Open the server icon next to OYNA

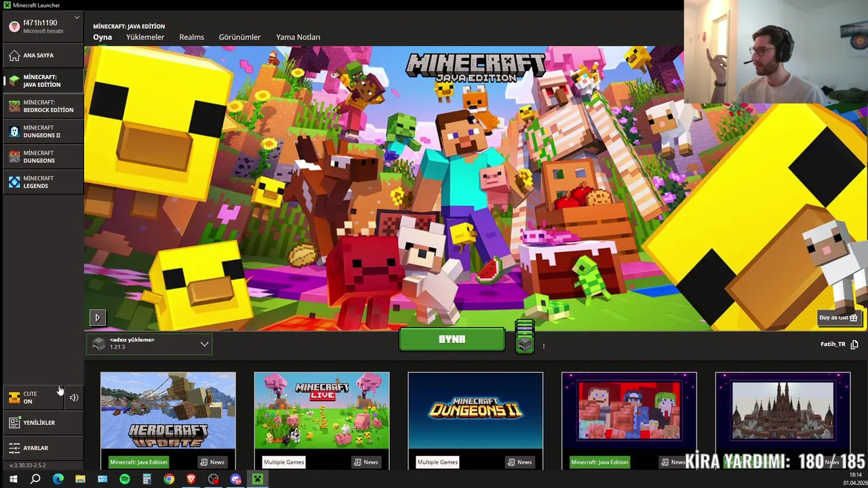[x=524, y=337]
